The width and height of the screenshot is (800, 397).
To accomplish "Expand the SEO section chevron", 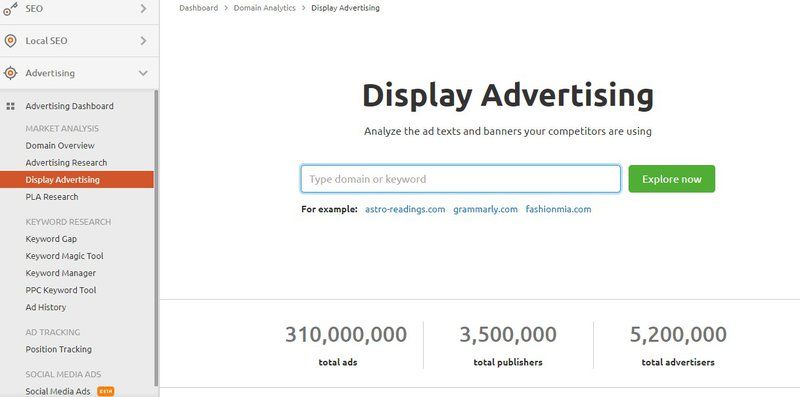I will pos(143,9).
